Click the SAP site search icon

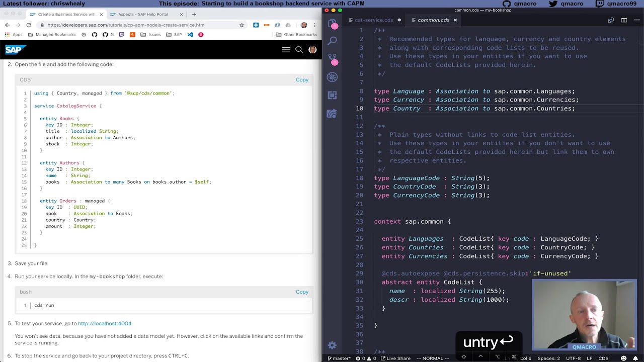click(x=299, y=50)
